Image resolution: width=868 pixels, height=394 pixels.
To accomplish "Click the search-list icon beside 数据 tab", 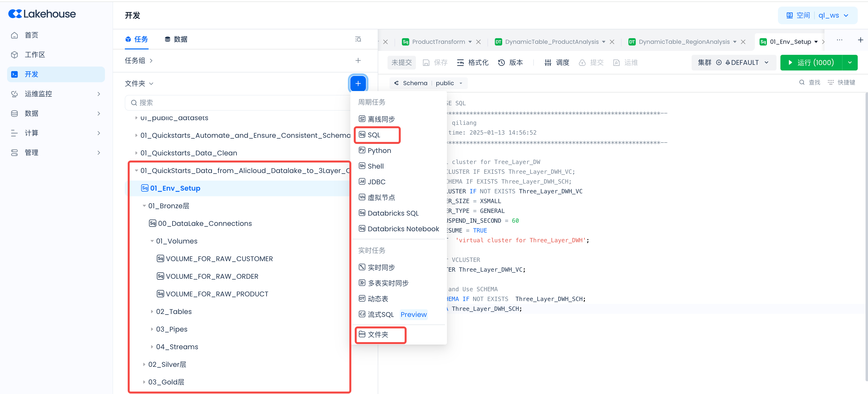I will (358, 39).
